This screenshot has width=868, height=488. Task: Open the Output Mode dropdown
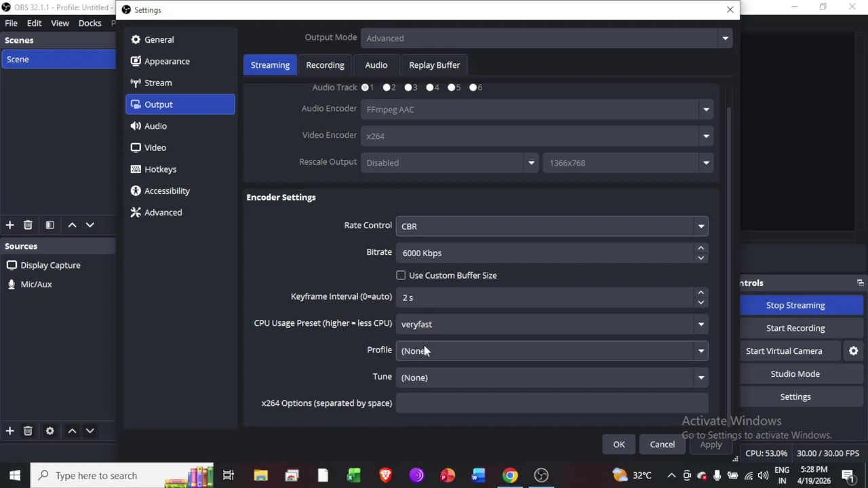(547, 38)
